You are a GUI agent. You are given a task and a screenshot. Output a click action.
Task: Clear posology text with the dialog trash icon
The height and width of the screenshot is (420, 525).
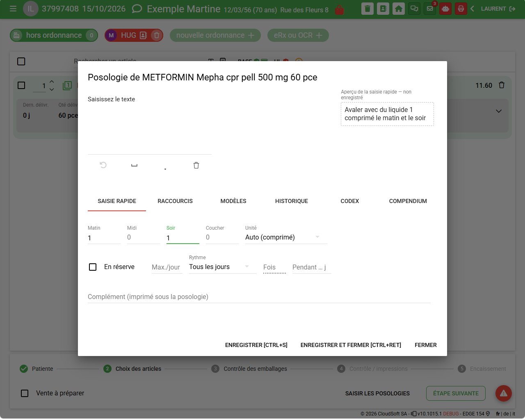coord(196,165)
